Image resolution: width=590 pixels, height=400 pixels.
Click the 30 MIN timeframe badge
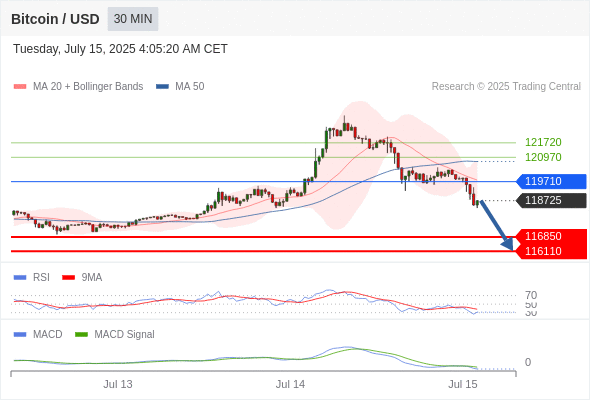tap(133, 19)
